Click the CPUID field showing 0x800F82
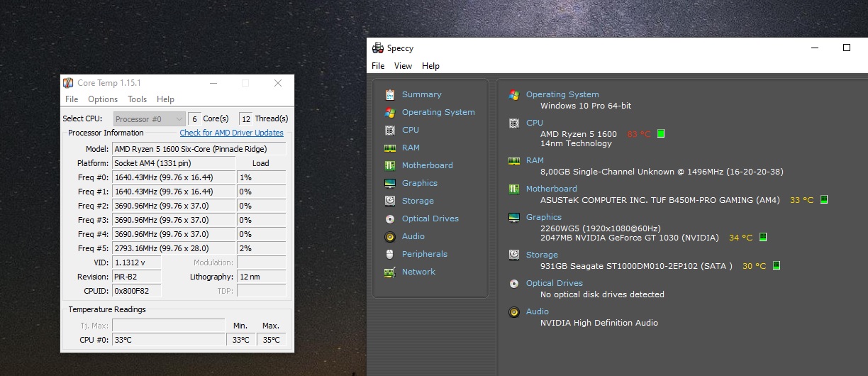 [136, 291]
